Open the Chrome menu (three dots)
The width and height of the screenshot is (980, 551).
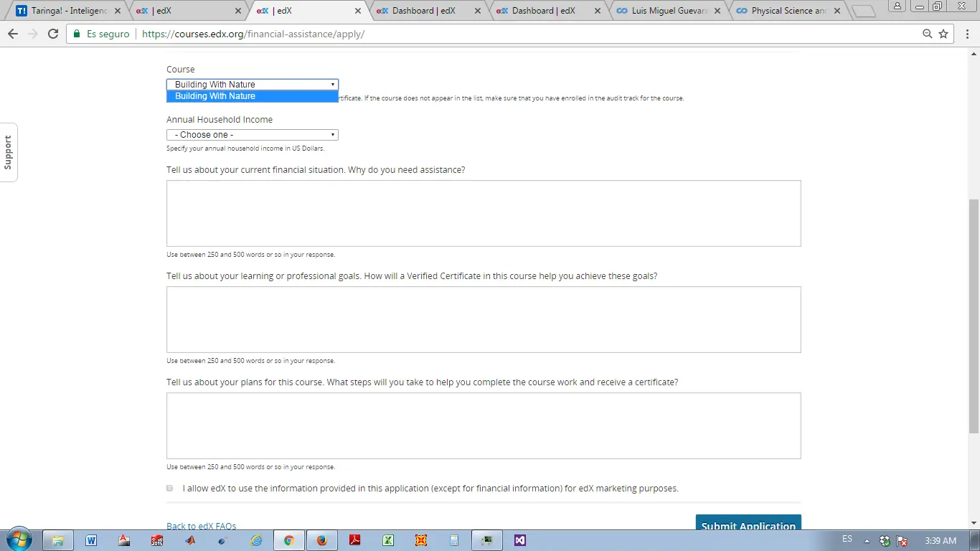pos(967,34)
